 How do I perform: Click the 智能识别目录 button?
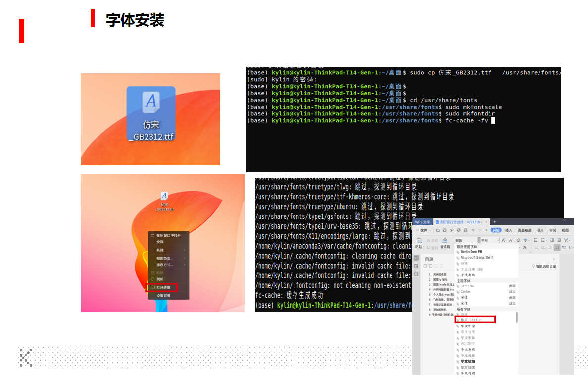pyautogui.click(x=543, y=266)
